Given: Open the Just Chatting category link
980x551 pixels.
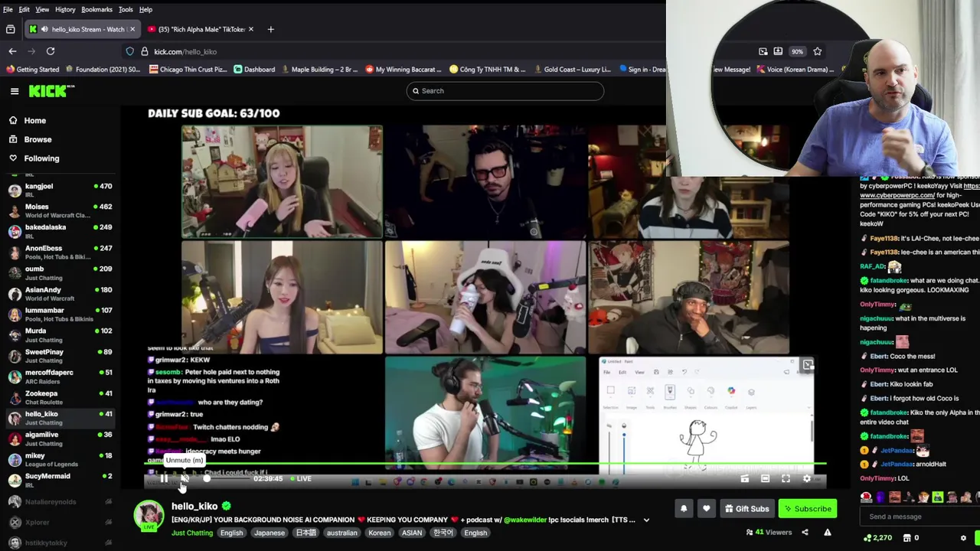Looking at the screenshot, I should pos(192,533).
